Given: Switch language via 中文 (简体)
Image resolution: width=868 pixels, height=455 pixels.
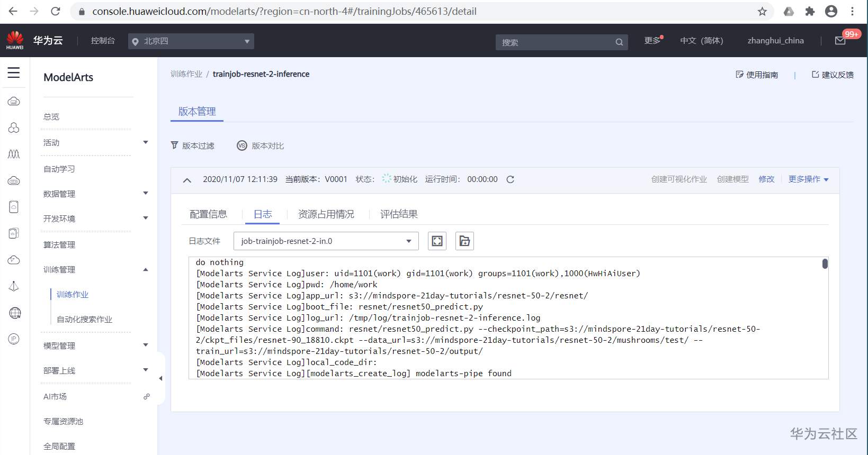Looking at the screenshot, I should [701, 41].
